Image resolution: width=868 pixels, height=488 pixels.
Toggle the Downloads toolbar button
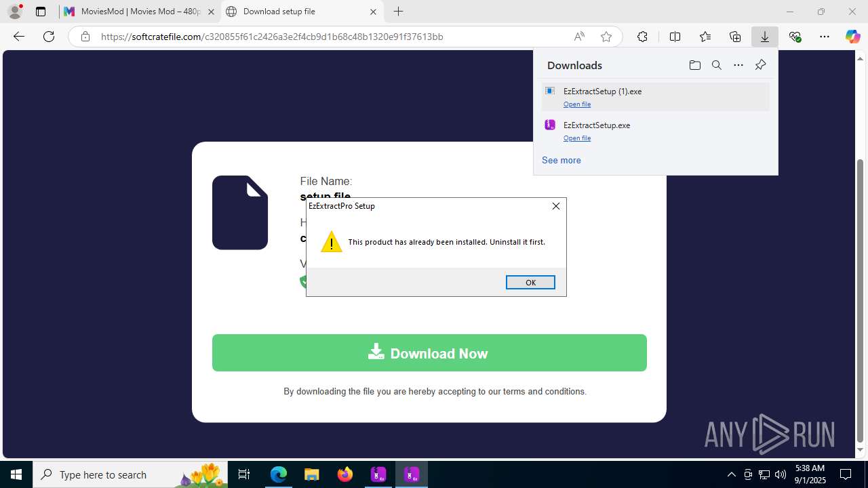coord(765,37)
